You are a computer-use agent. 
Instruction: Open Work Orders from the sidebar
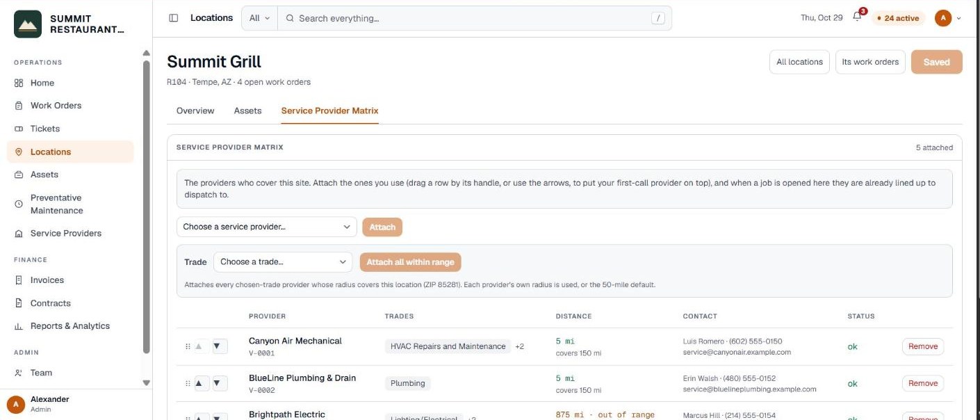[x=70, y=106]
